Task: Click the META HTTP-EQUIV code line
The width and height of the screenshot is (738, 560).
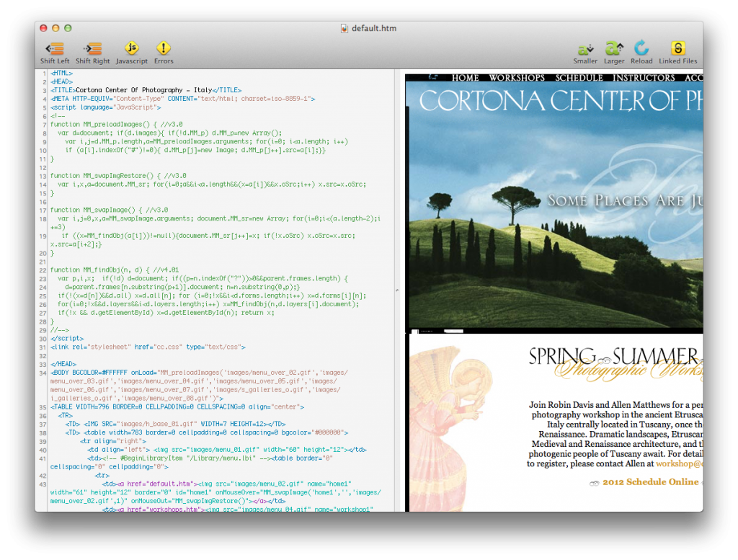Action: (x=182, y=99)
